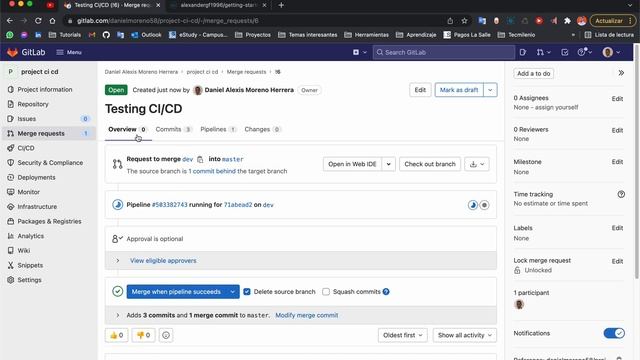Click thumbs up reaction button
640x360 pixels.
117,335
